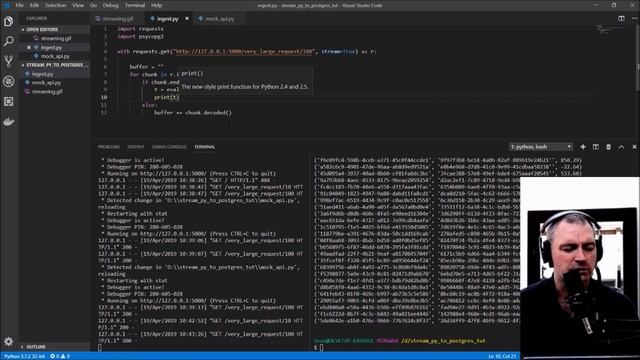
Task: Open the File menu
Action: 19,5
